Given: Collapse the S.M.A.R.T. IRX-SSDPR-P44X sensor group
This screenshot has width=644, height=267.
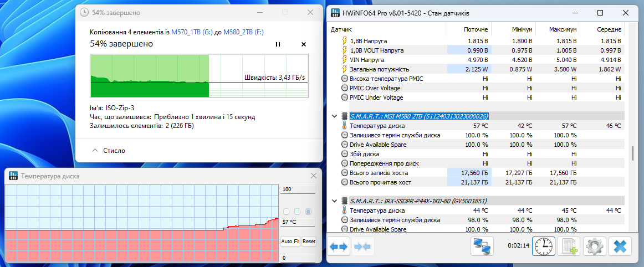Looking at the screenshot, I should pyautogui.click(x=335, y=201).
